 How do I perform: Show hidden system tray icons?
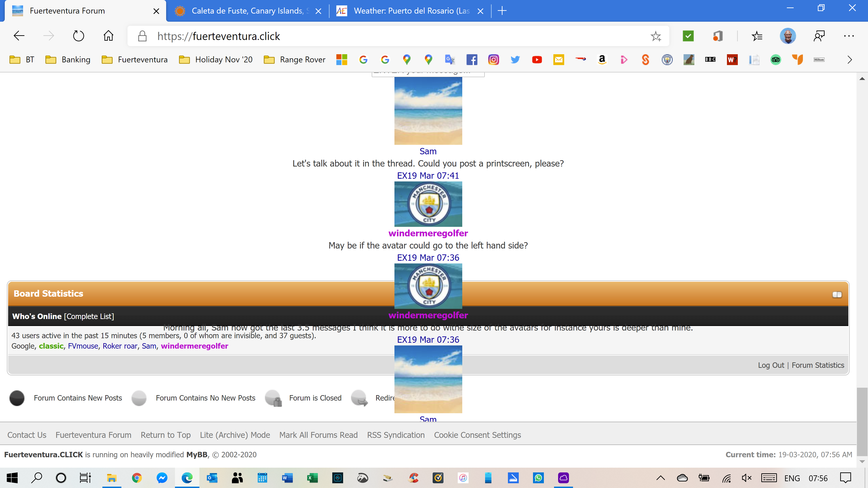tap(660, 478)
